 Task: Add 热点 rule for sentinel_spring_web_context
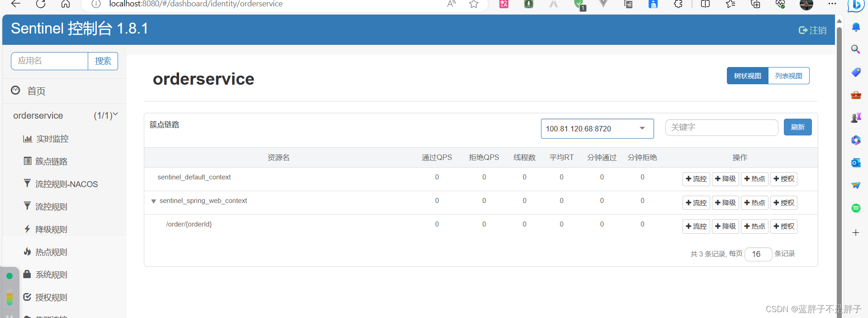[754, 202]
